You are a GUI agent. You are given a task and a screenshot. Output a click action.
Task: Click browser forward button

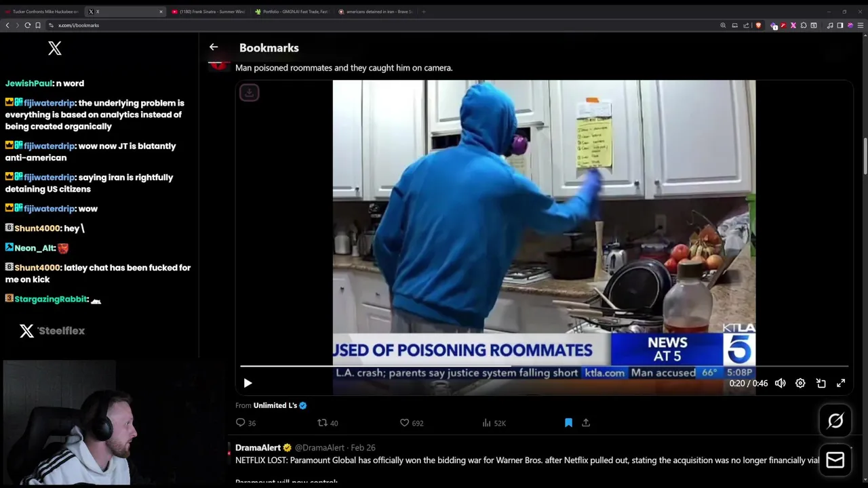[x=18, y=25]
